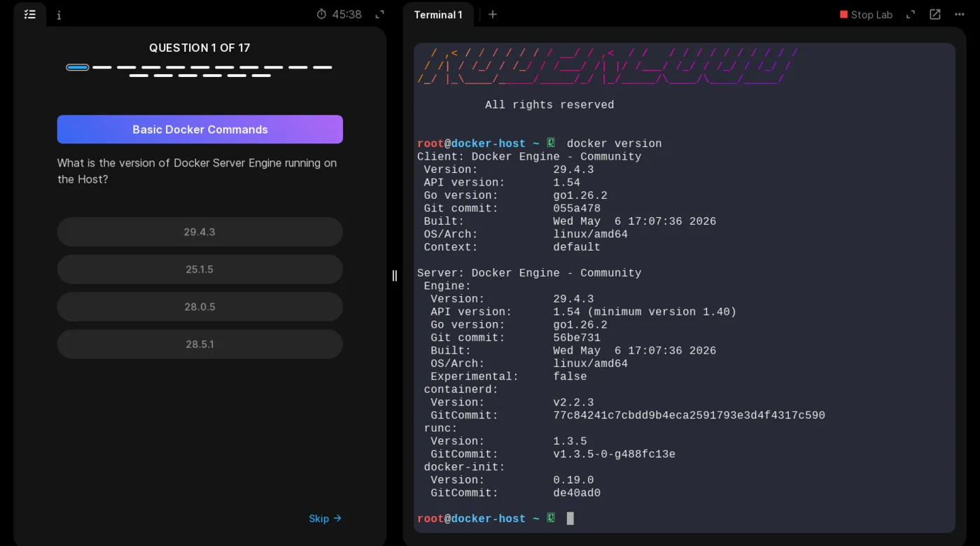Click the timer clock icon
Viewport: 980px width, 546px height.
[x=321, y=14]
